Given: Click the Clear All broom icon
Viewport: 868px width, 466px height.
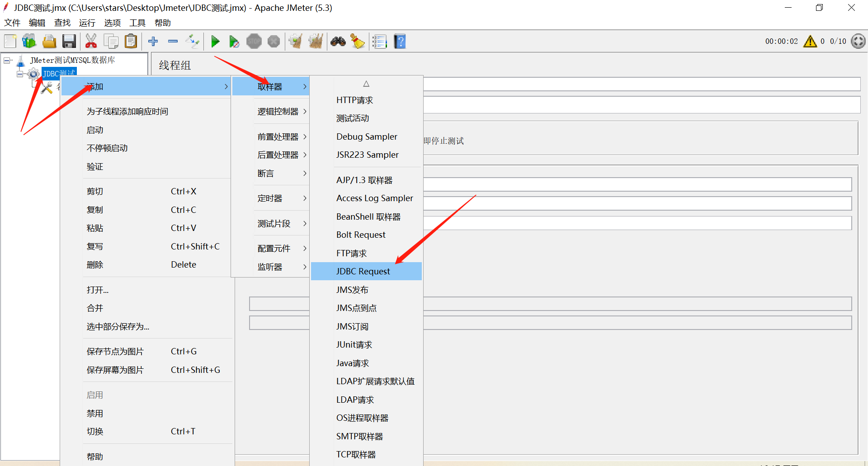Looking at the screenshot, I should click(316, 41).
